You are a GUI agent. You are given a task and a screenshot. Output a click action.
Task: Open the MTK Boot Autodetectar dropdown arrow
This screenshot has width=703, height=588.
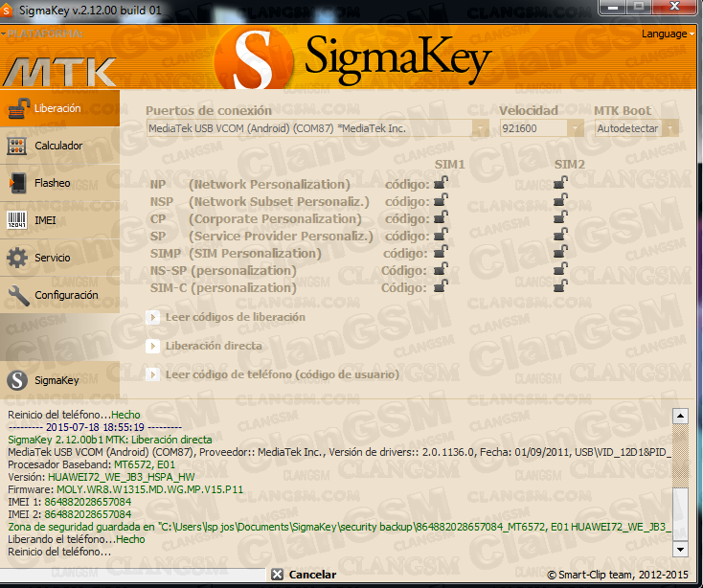(670, 128)
